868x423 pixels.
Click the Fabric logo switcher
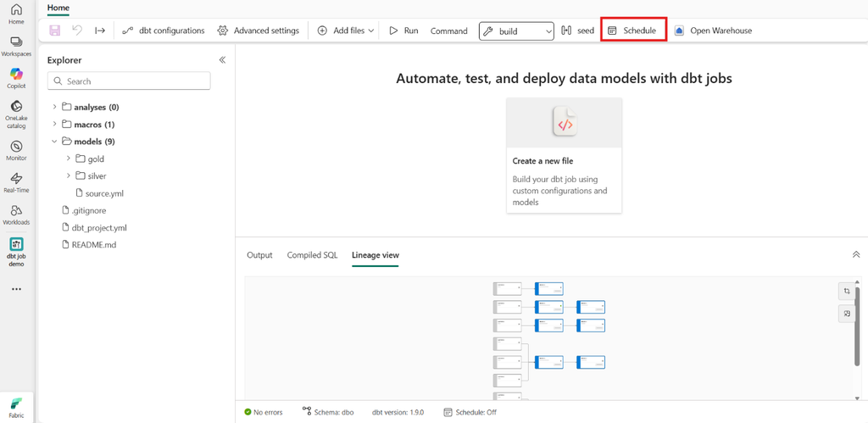click(17, 407)
